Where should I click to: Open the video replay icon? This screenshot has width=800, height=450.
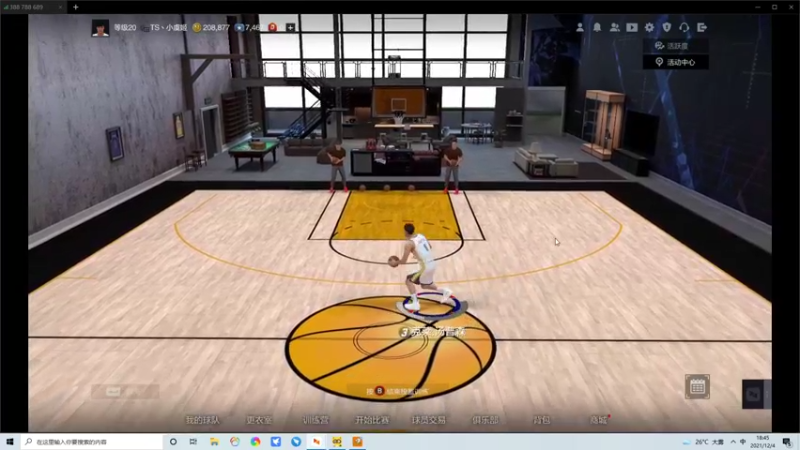tap(632, 28)
